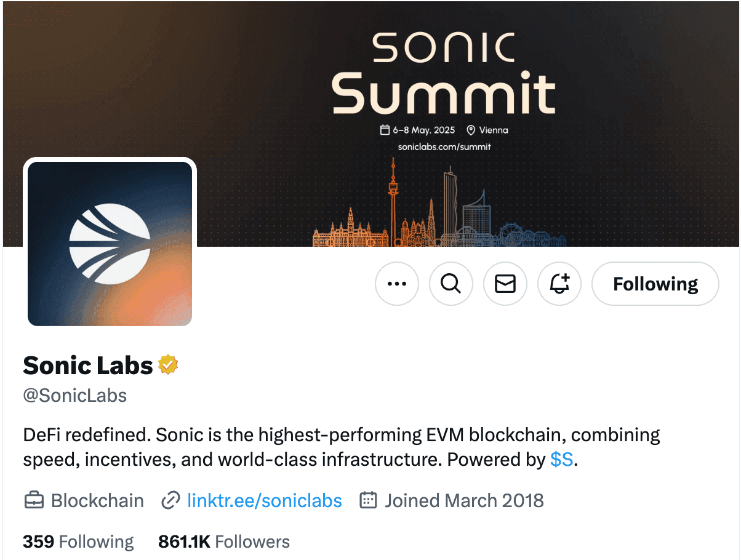Screen dimensions: 741x560
Task: Click the $S cashtag link
Action: click(562, 460)
